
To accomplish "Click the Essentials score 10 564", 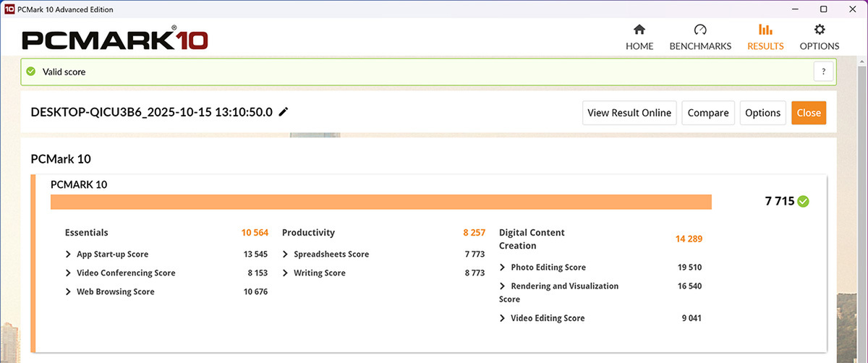I will (x=255, y=232).
